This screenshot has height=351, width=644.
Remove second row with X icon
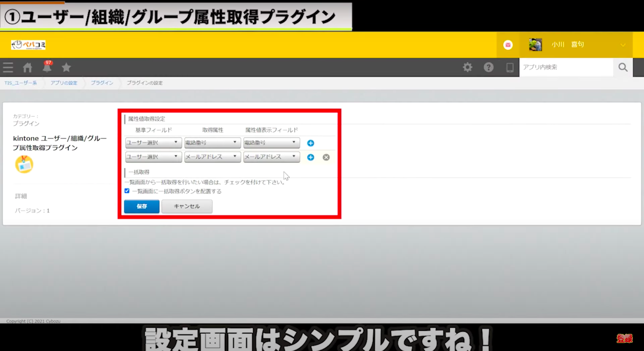[x=326, y=157]
